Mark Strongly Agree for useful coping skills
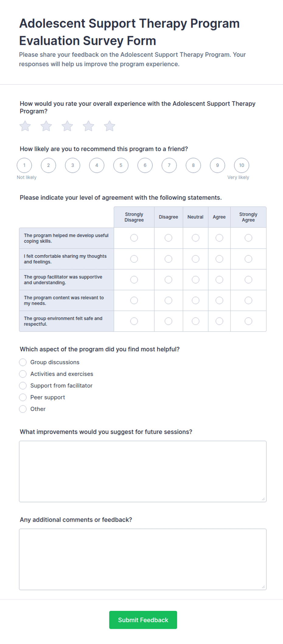The image size is (283, 644). pyautogui.click(x=248, y=238)
